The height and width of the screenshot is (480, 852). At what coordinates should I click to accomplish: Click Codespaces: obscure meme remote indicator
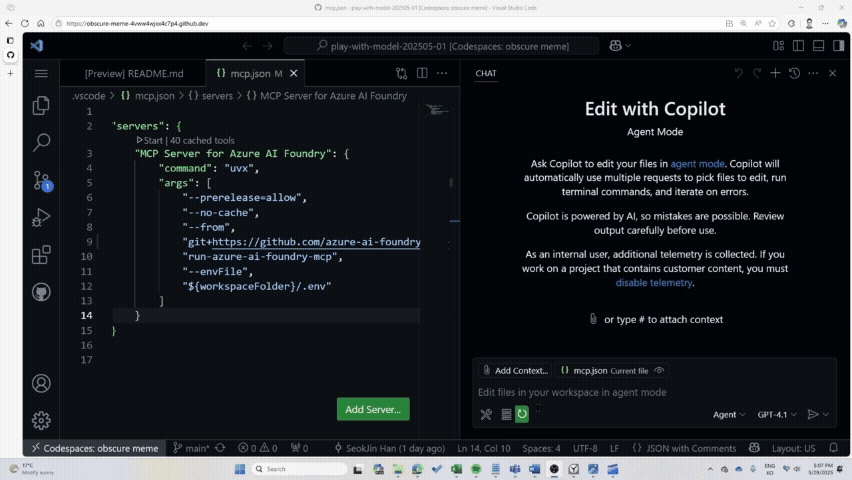click(x=95, y=448)
